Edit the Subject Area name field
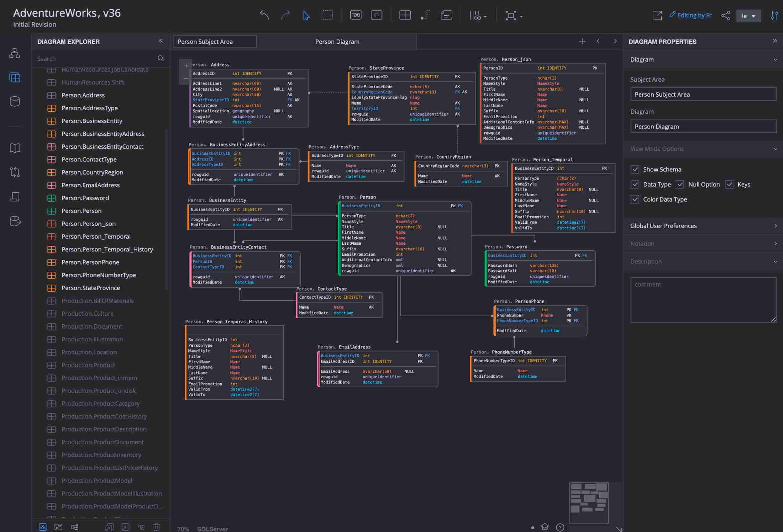The width and height of the screenshot is (783, 532). pyautogui.click(x=703, y=94)
